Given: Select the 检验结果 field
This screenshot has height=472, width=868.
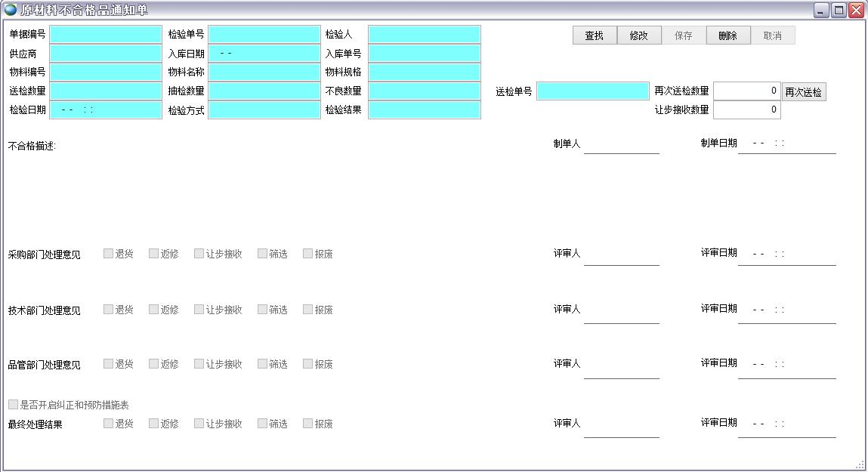Looking at the screenshot, I should click(x=424, y=110).
